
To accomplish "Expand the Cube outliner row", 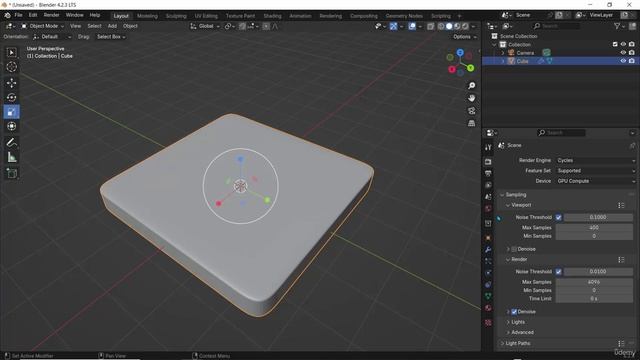I will tap(503, 61).
